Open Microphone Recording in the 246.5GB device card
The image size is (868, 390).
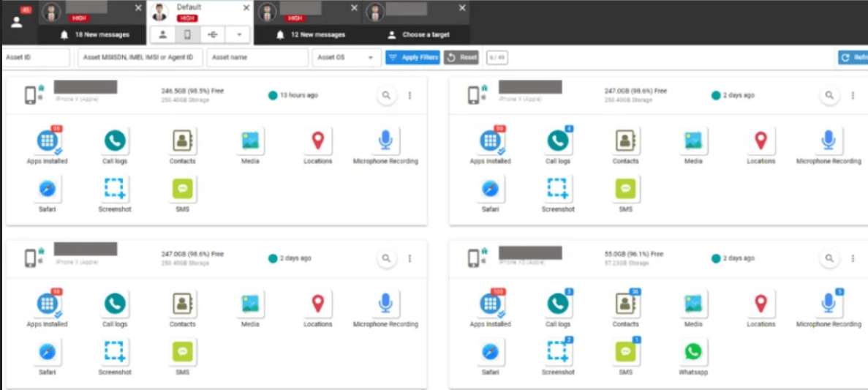(x=385, y=140)
